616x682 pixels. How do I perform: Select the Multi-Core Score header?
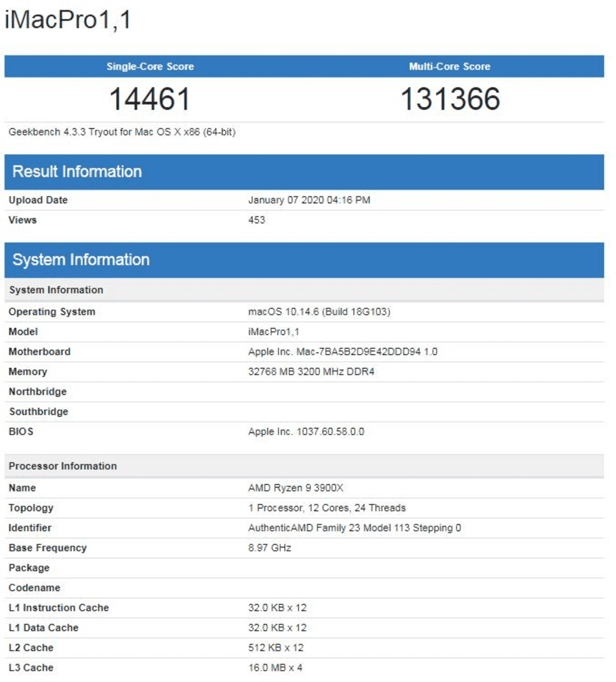pyautogui.click(x=450, y=66)
